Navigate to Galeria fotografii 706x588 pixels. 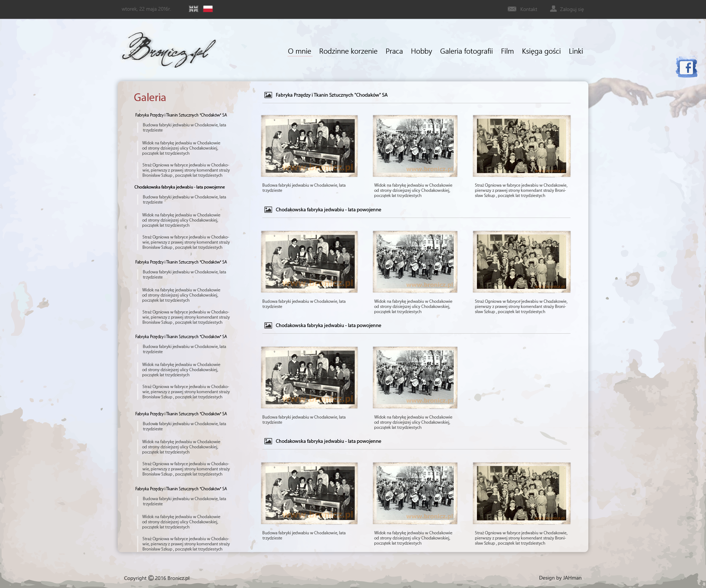tap(466, 51)
